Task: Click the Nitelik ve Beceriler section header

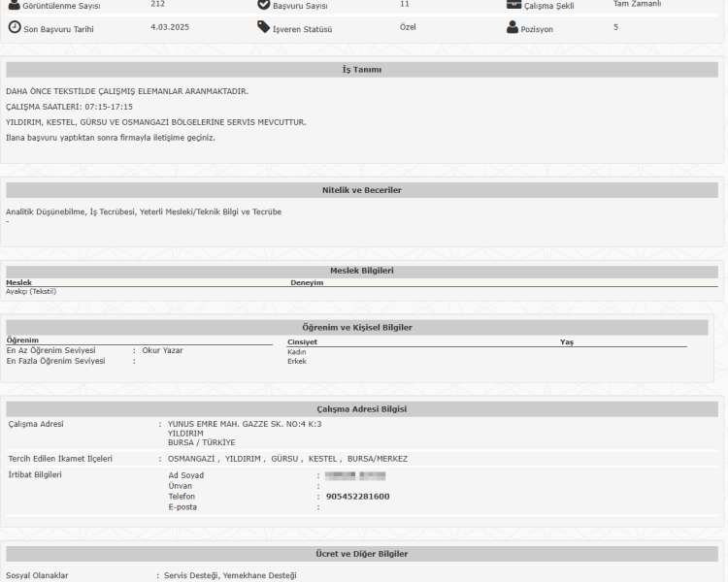Action: click(x=361, y=190)
